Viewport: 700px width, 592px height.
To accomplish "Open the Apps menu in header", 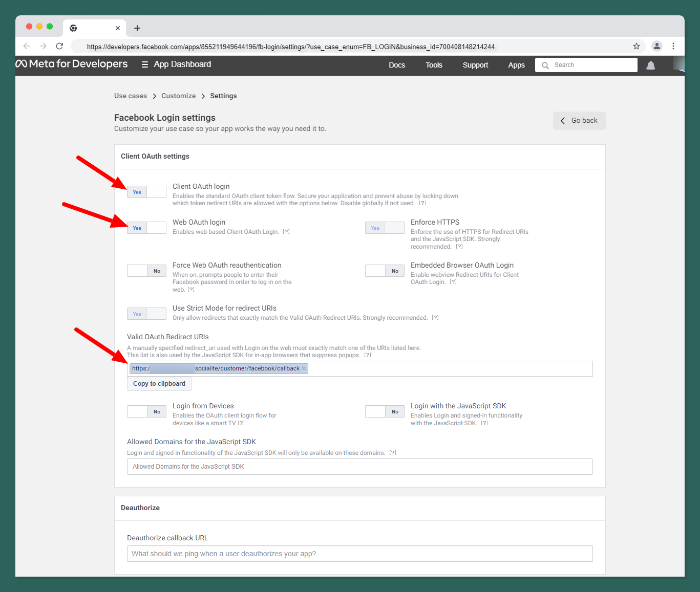I will 516,65.
